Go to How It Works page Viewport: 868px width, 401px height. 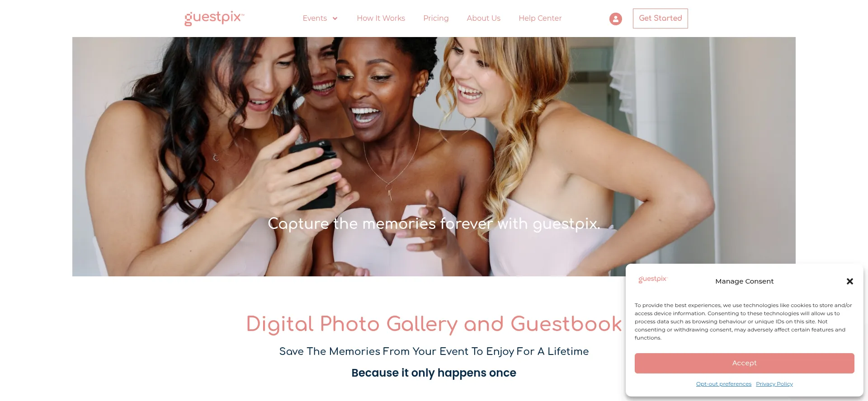[x=381, y=18]
